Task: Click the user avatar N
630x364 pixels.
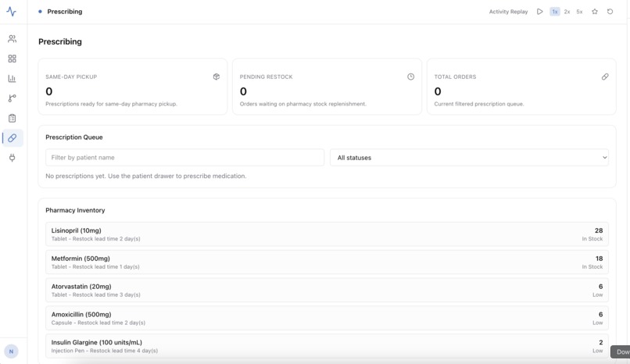Action: pyautogui.click(x=11, y=352)
